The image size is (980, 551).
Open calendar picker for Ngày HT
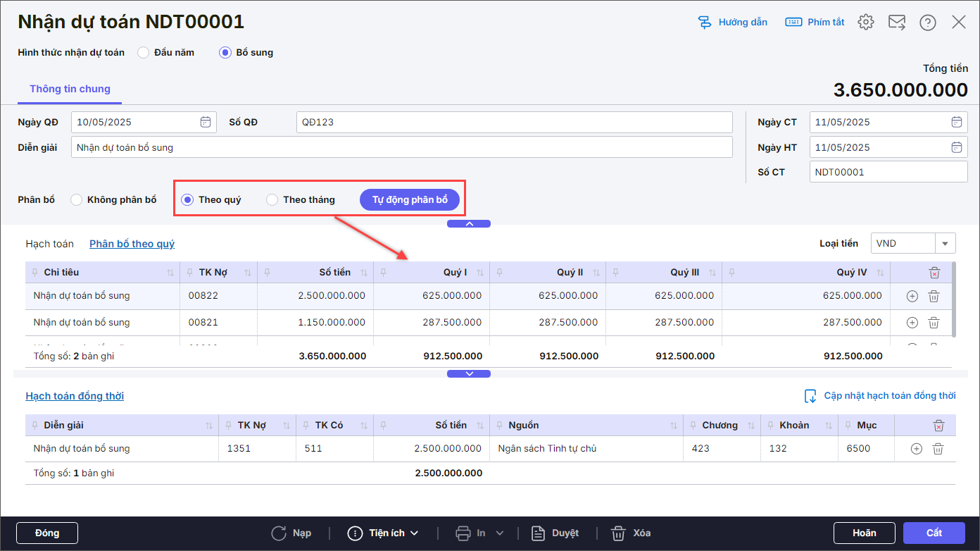(x=956, y=147)
